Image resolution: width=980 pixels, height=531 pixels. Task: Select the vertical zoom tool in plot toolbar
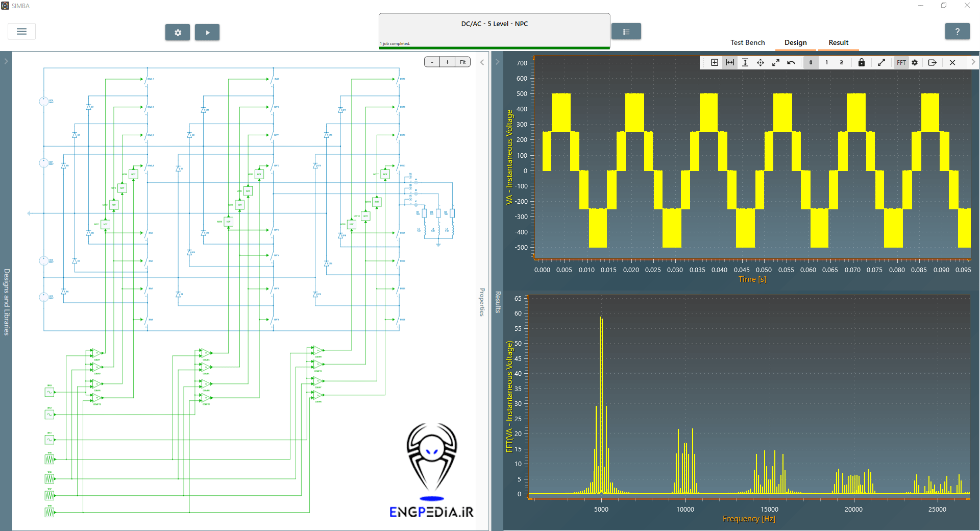745,62
